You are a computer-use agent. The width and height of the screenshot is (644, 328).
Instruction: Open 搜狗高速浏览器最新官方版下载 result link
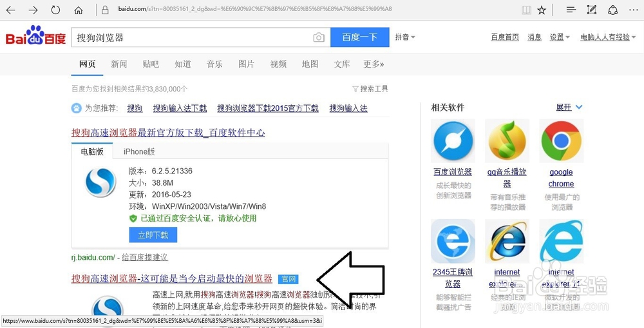tap(168, 132)
